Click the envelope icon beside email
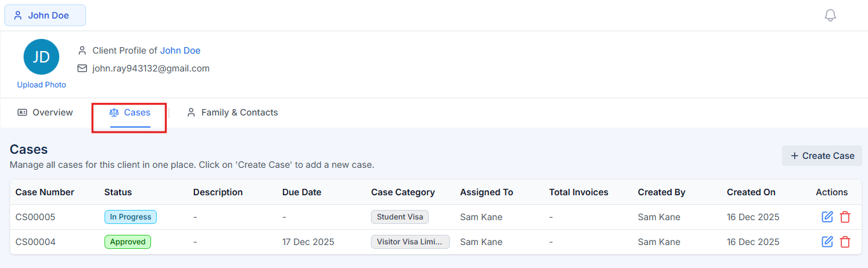This screenshot has height=268, width=868. (82, 68)
